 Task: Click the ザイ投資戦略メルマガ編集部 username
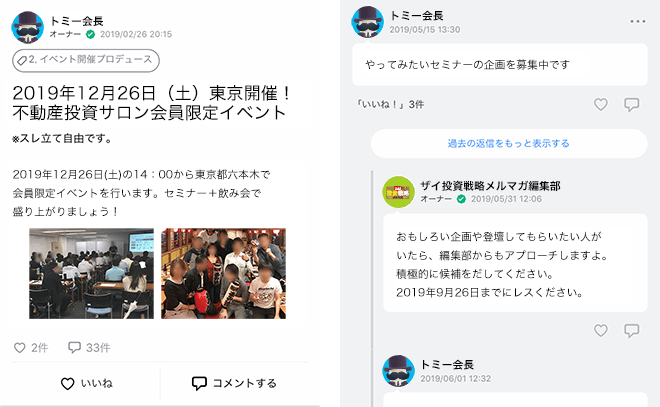point(490,186)
